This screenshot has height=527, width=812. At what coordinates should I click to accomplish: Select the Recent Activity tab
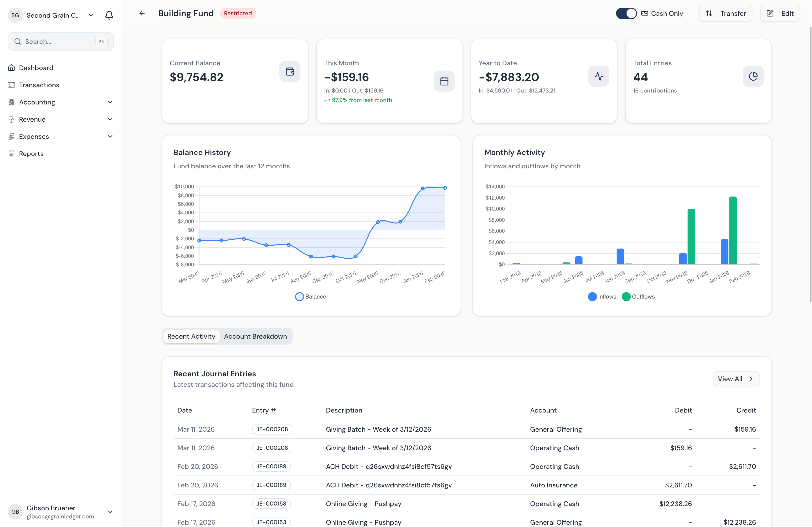(191, 336)
